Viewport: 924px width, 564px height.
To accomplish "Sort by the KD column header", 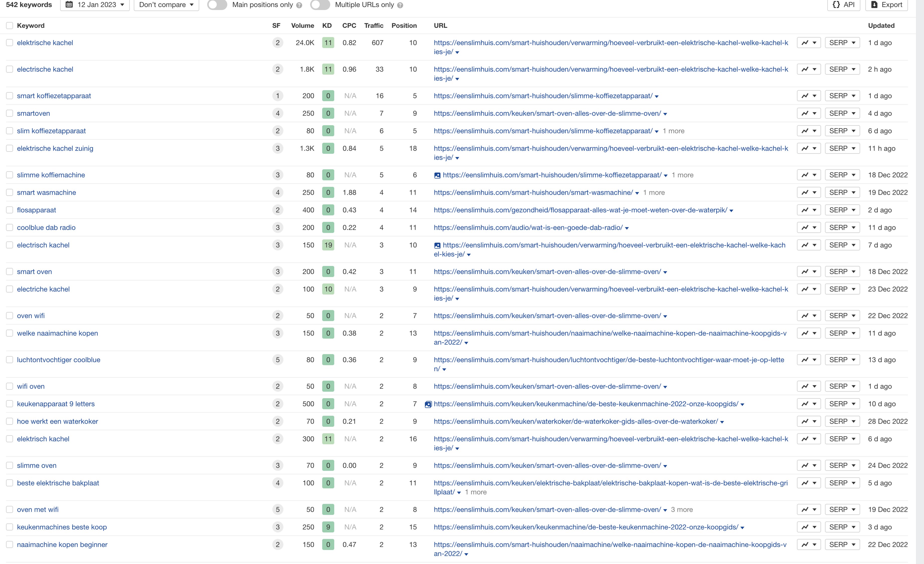I will click(x=327, y=26).
